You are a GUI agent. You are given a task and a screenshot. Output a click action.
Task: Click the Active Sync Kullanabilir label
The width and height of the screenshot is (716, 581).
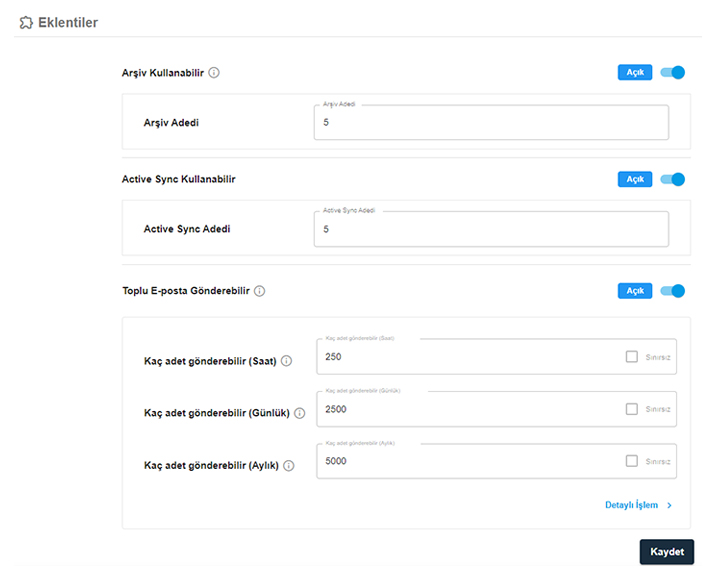(179, 180)
